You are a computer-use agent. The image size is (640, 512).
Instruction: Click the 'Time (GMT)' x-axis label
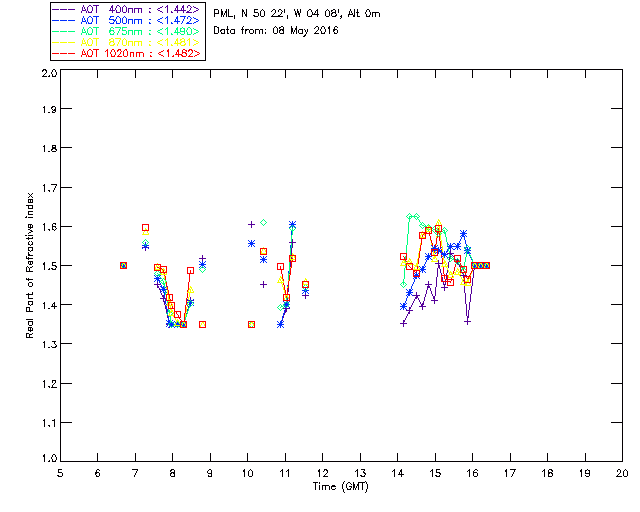[x=340, y=486]
